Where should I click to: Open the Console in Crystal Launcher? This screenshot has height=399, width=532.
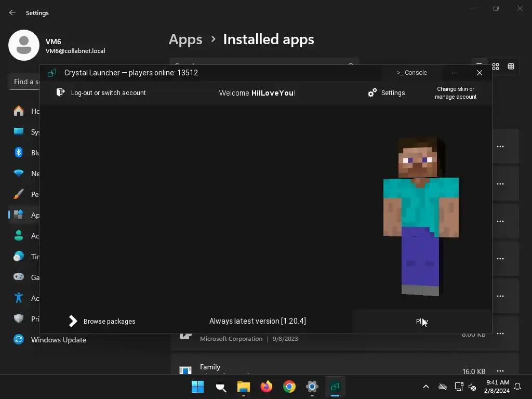[x=412, y=73]
